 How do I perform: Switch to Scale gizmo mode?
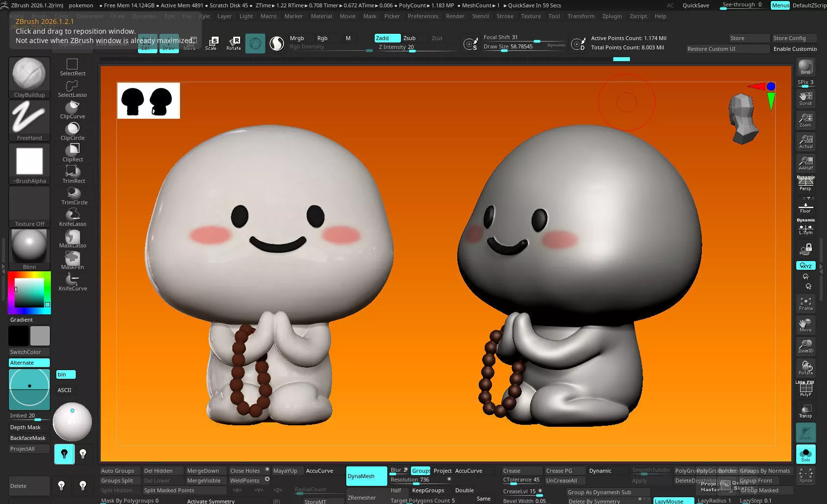(211, 43)
